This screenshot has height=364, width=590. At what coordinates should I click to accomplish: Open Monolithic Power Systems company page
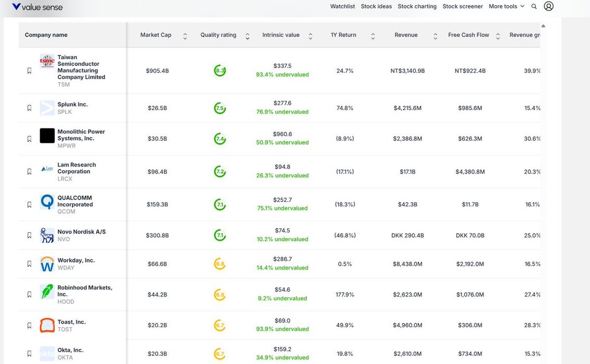81,135
